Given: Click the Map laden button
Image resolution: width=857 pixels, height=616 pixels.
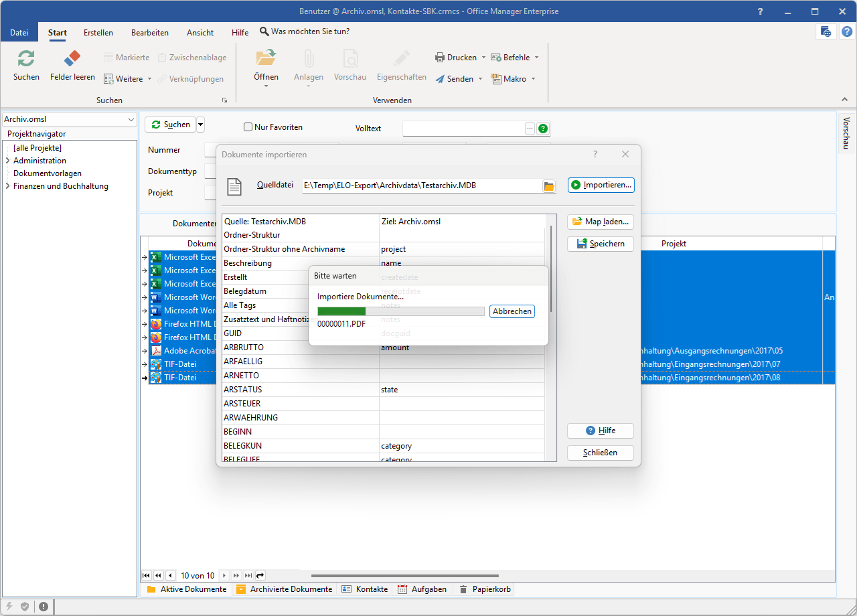Looking at the screenshot, I should click(x=600, y=222).
